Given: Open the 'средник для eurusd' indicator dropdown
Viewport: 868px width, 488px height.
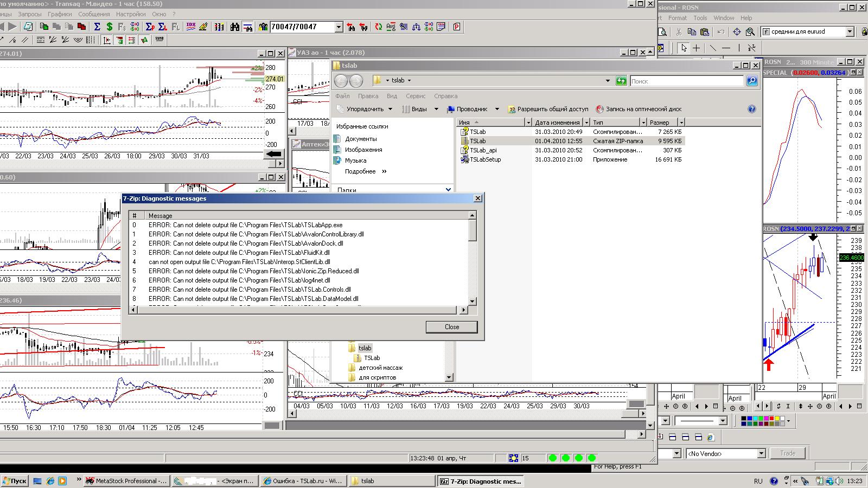Looking at the screenshot, I should [850, 32].
